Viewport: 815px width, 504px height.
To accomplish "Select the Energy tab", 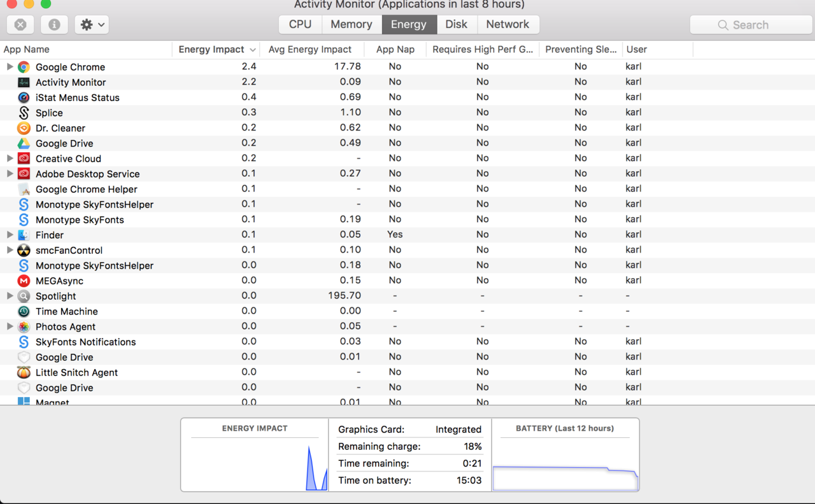I will pos(409,24).
